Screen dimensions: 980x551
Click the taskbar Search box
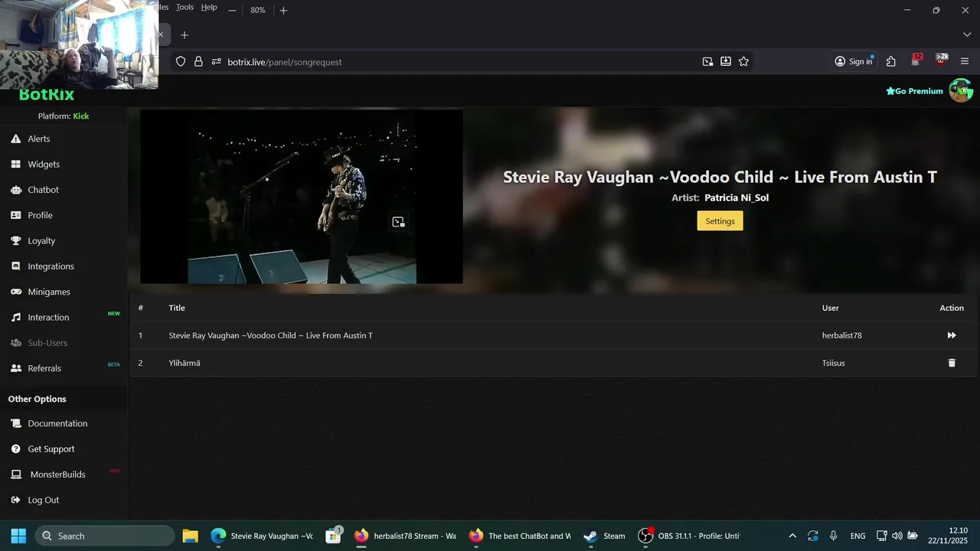(x=105, y=536)
